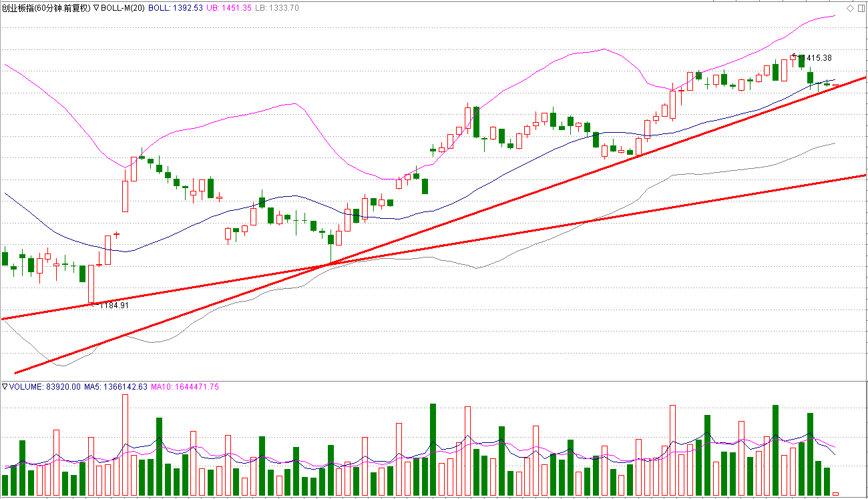The width and height of the screenshot is (868, 499).
Task: Click the MA10: 1644471.75 label
Action: (185, 386)
